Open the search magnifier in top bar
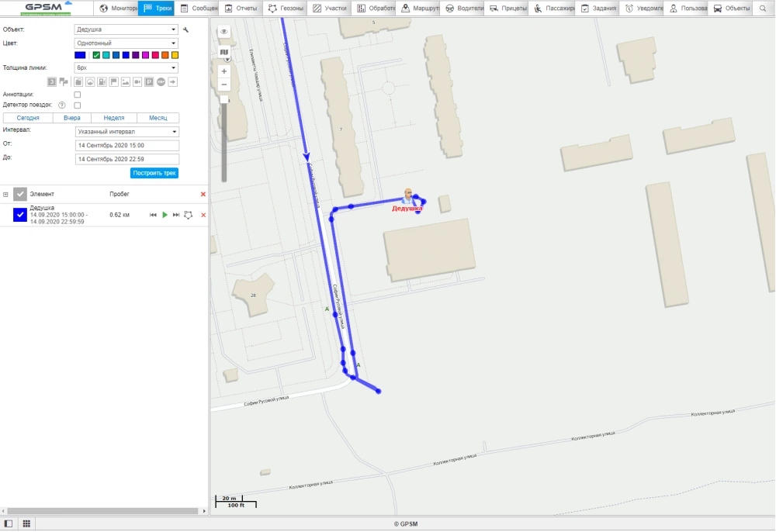776x532 pixels. tap(763, 9)
